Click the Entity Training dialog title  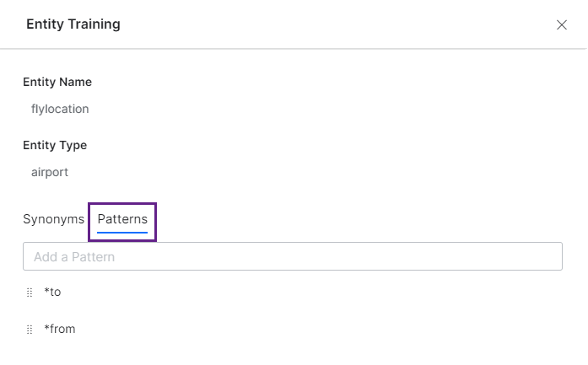pyautogui.click(x=73, y=24)
